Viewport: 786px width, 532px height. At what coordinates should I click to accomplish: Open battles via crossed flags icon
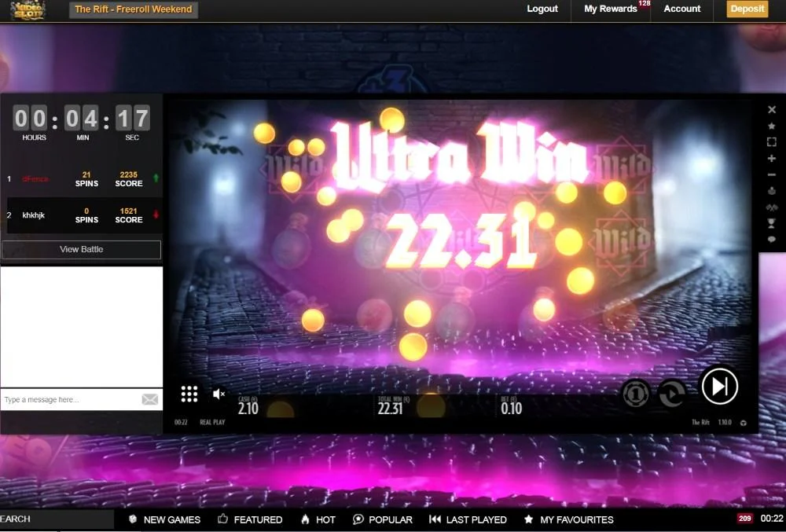[x=772, y=207]
